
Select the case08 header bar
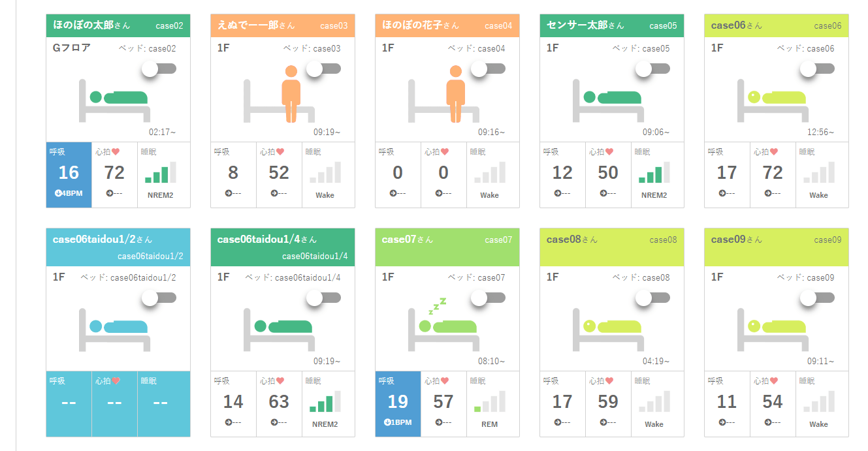click(611, 247)
